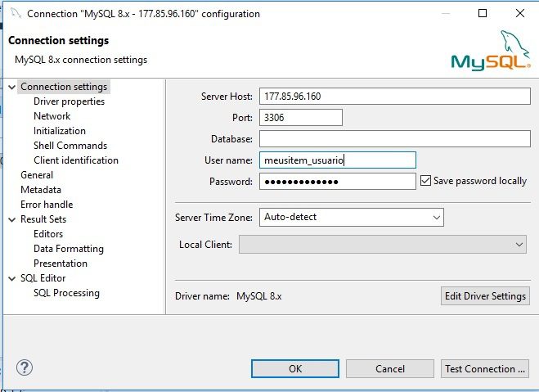Select Metadata in the tree

[x=41, y=190]
